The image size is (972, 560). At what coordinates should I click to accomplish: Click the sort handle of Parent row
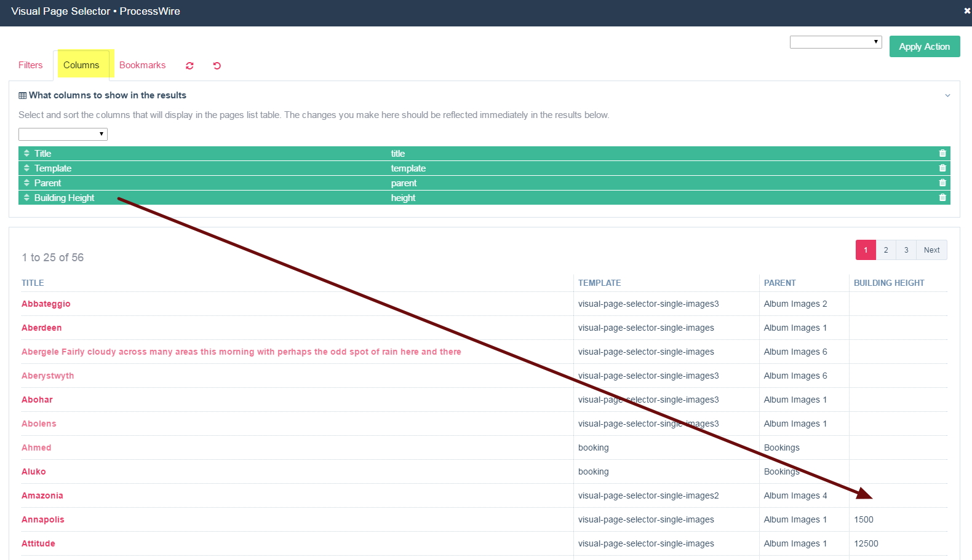pos(26,183)
